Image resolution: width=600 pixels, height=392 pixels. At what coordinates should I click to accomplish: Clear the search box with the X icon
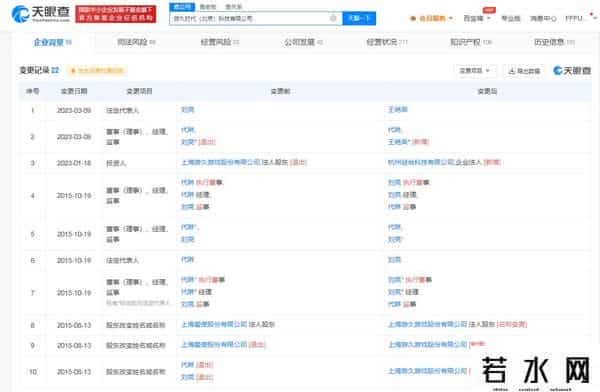(333, 18)
